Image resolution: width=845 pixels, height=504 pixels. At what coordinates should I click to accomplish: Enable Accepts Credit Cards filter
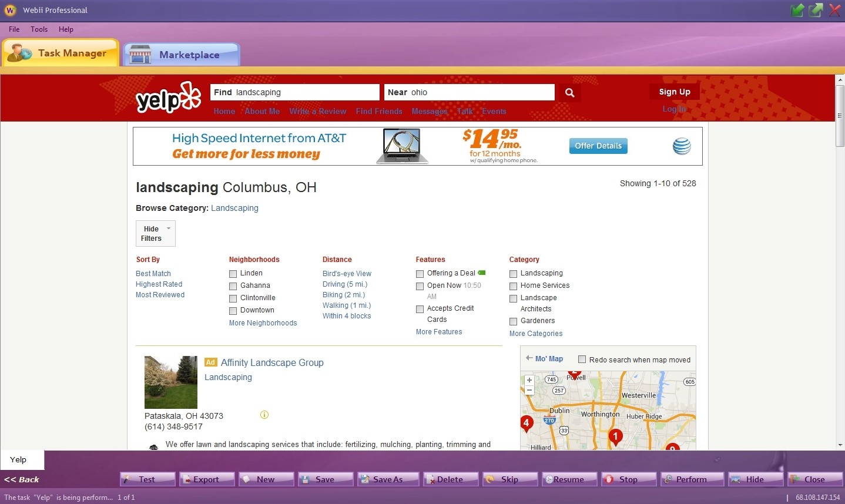pos(420,309)
